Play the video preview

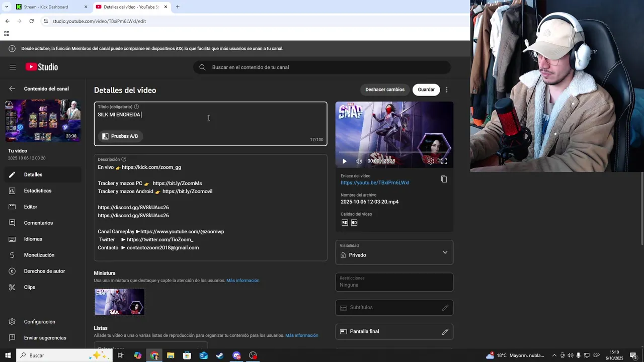pyautogui.click(x=344, y=161)
